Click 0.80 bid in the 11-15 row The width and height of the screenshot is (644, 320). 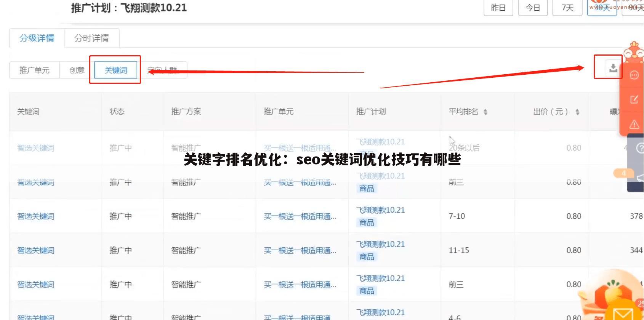[x=574, y=251]
